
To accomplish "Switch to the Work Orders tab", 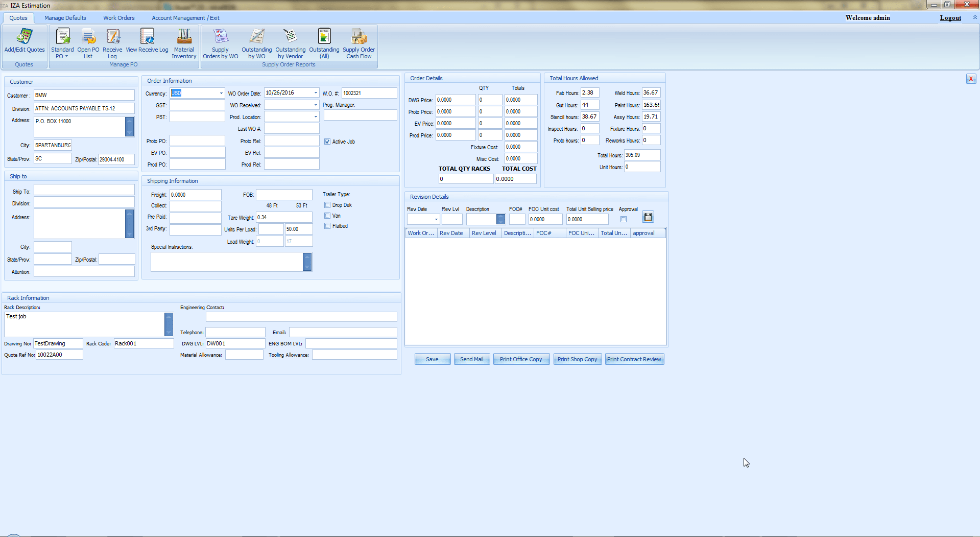I will pyautogui.click(x=119, y=18).
